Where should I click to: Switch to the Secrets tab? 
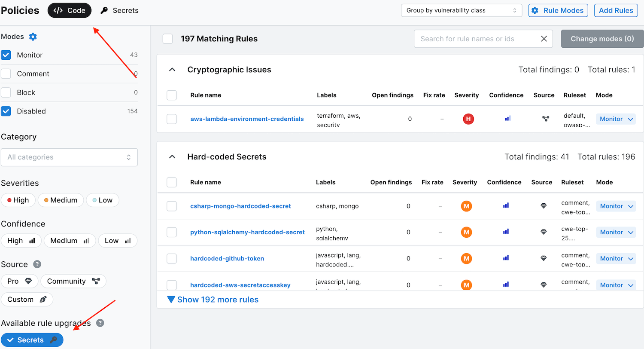click(x=119, y=10)
